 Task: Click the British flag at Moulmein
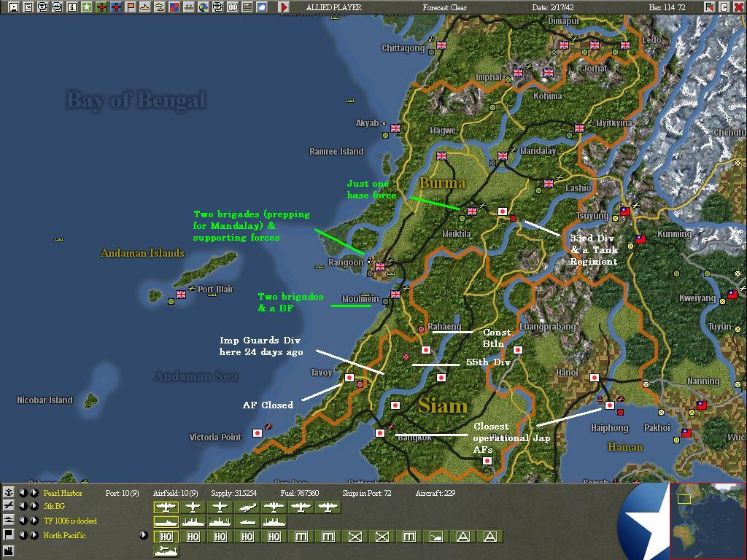point(395,295)
